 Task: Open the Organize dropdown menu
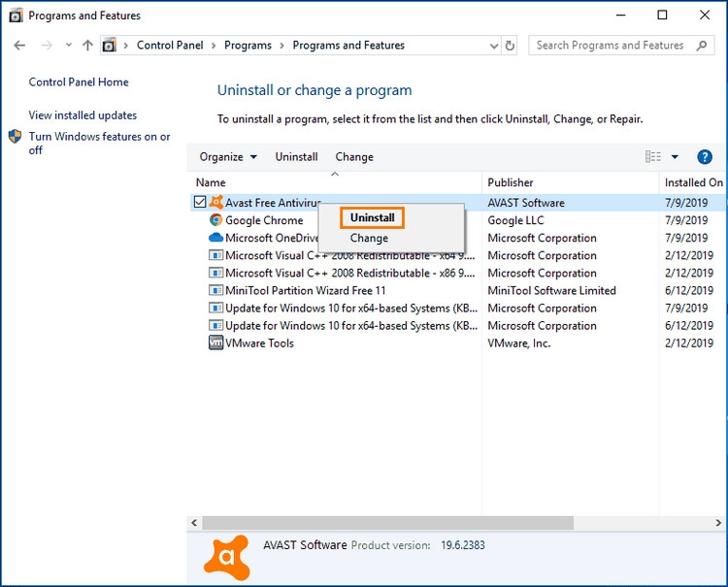(228, 157)
